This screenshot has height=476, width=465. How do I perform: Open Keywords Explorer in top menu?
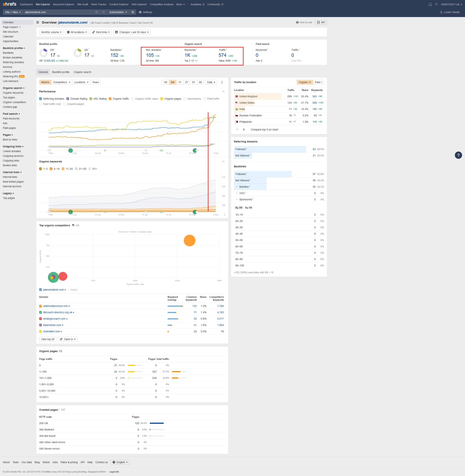pos(63,4)
